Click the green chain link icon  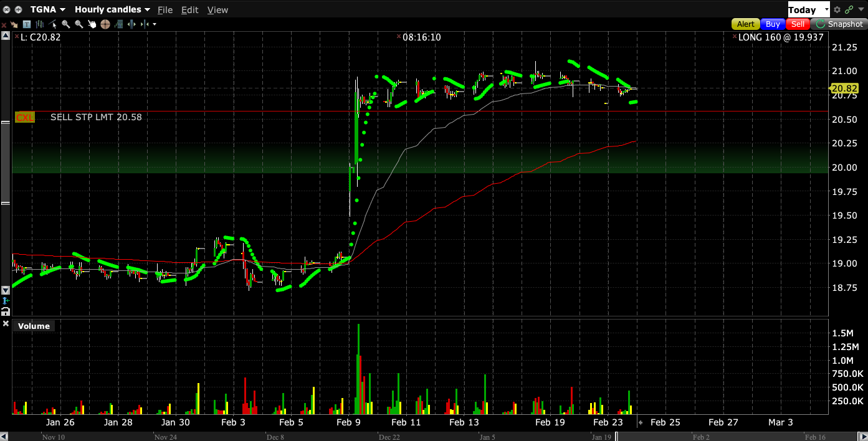(849, 10)
